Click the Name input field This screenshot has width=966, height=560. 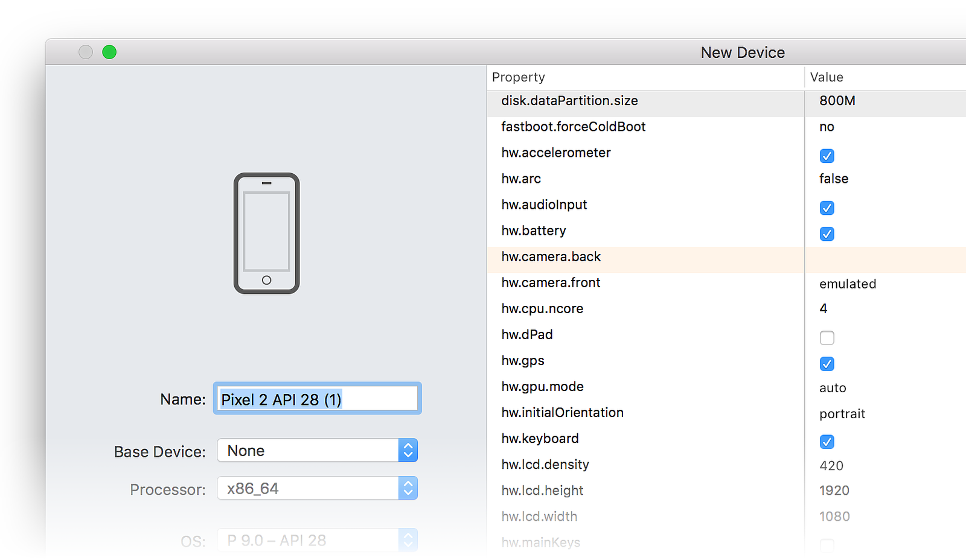(x=317, y=398)
